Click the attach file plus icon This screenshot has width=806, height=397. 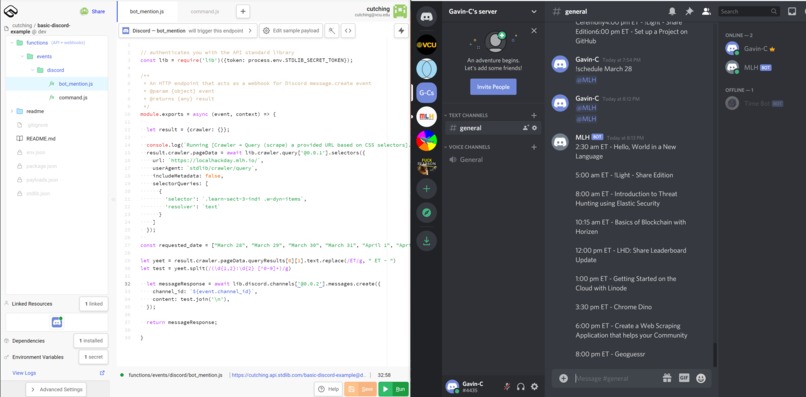(x=563, y=378)
